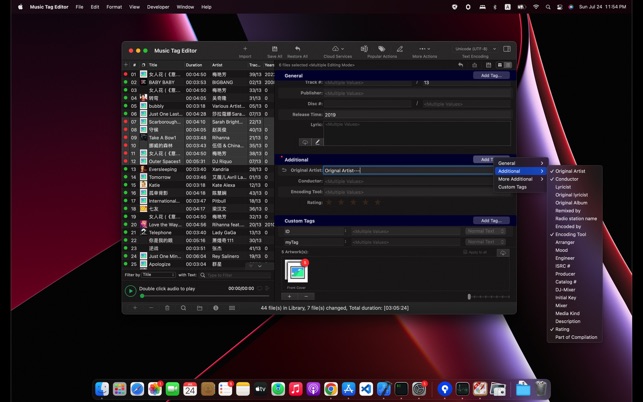Screen dimensions: 643x402
Task: Open the Music app in the Dock
Action: pos(296,388)
